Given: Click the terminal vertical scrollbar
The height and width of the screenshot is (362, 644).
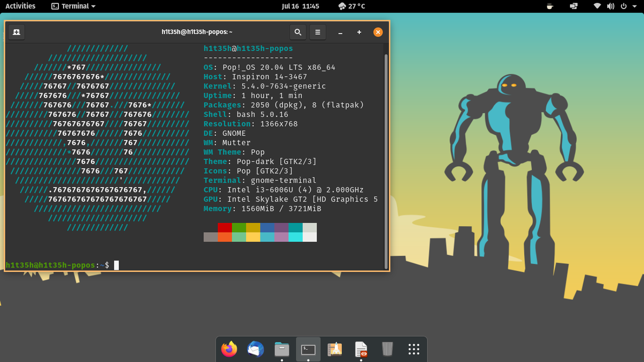Looking at the screenshot, I should coord(386,161).
